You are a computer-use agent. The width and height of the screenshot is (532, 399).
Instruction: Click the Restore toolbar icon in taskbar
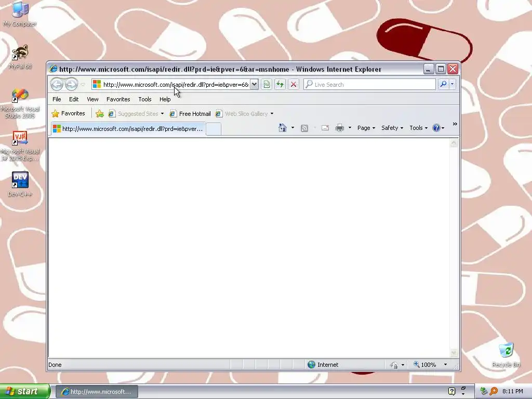click(463, 389)
